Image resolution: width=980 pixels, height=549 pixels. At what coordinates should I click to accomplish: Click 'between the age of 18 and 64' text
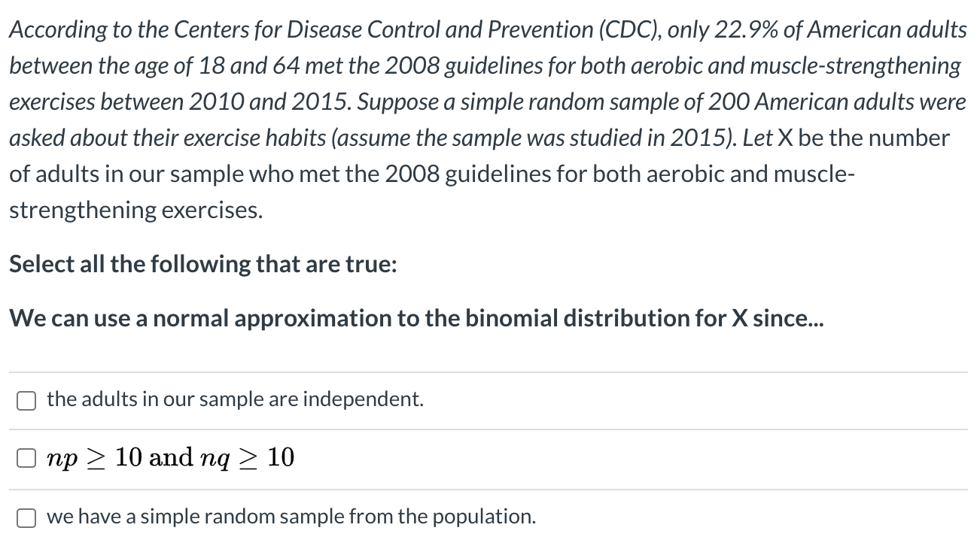point(135,65)
